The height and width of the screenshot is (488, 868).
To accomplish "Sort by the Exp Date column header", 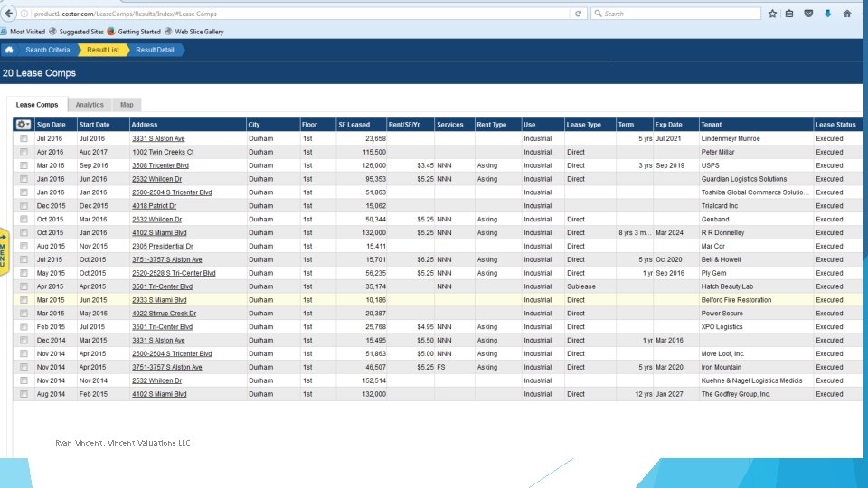I will (x=675, y=125).
